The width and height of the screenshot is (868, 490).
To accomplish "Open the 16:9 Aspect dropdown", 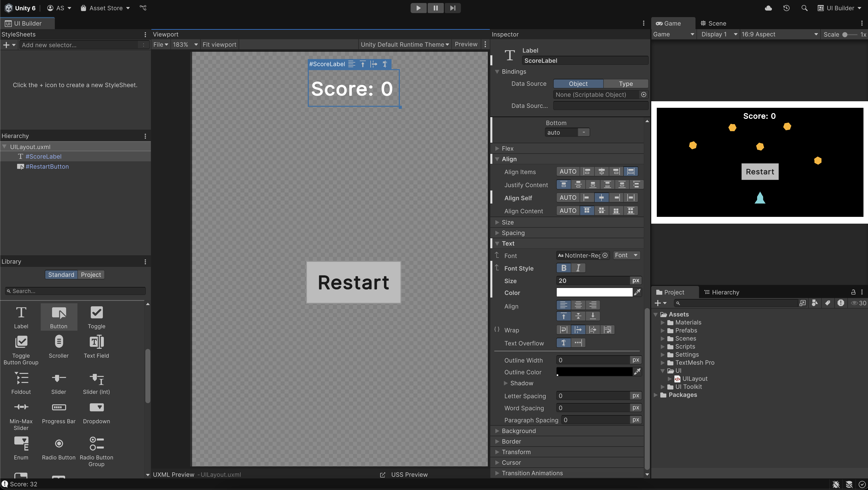I will (x=779, y=34).
